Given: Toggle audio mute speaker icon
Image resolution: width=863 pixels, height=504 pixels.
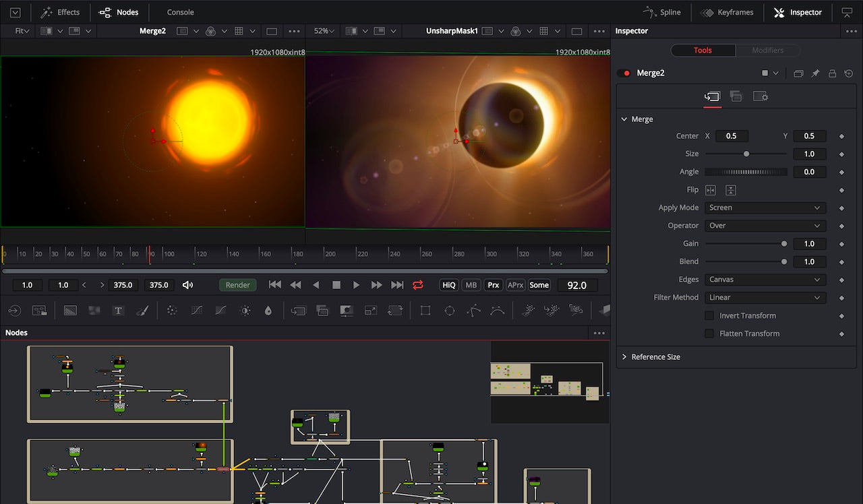Looking at the screenshot, I should point(187,285).
